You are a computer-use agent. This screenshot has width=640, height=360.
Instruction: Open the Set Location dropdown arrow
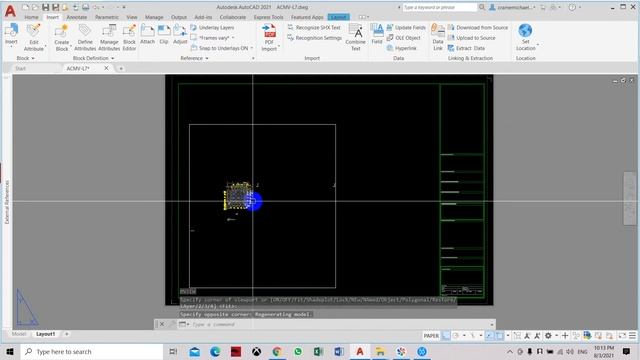click(x=538, y=44)
